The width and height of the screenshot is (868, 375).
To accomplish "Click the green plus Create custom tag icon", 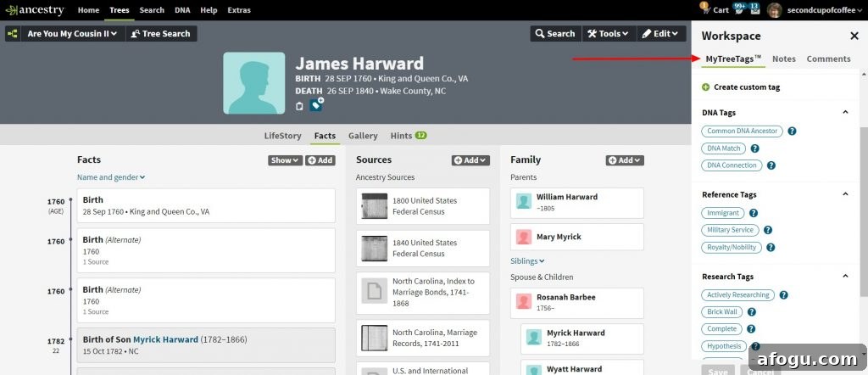I will [706, 87].
